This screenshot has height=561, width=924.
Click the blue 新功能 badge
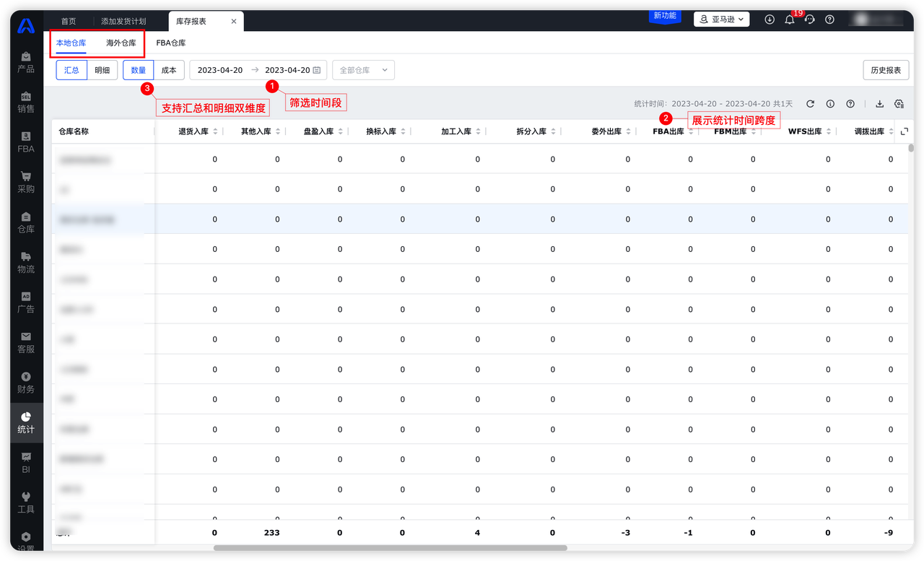(665, 17)
